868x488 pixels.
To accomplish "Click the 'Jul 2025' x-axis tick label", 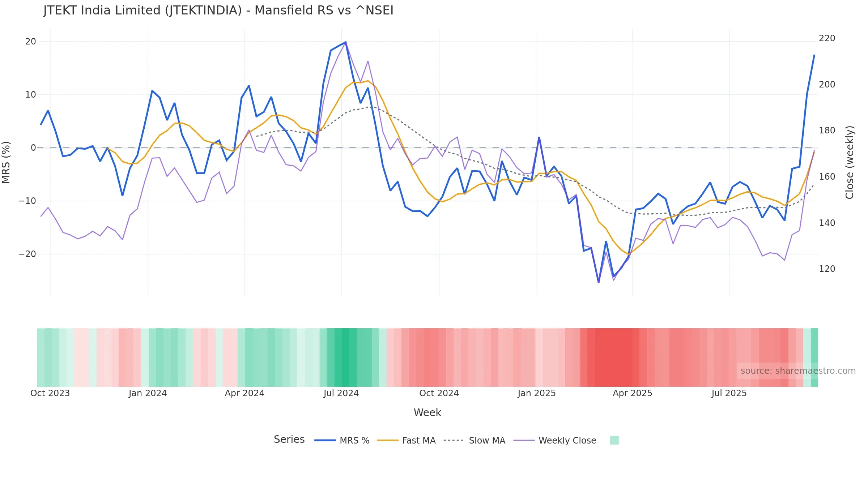I will (x=729, y=393).
